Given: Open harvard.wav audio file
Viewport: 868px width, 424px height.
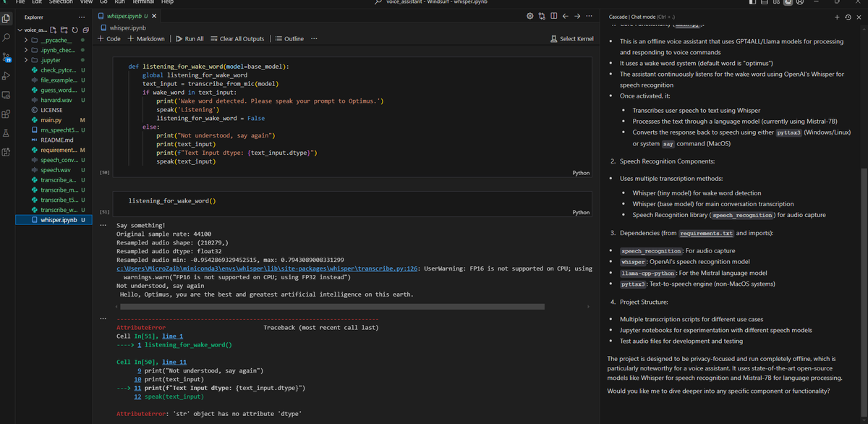Looking at the screenshot, I should pos(56,100).
